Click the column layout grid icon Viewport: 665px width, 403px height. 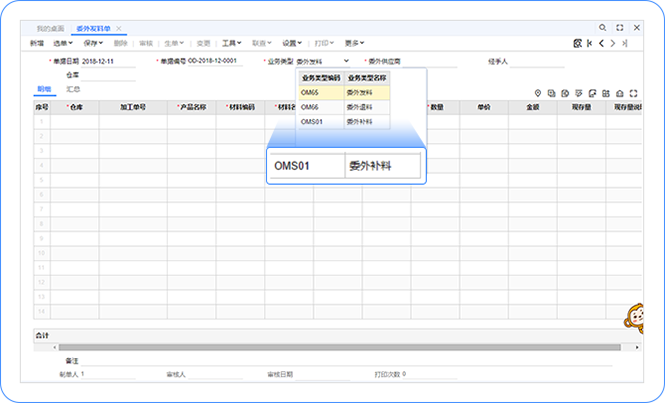[x=606, y=93]
